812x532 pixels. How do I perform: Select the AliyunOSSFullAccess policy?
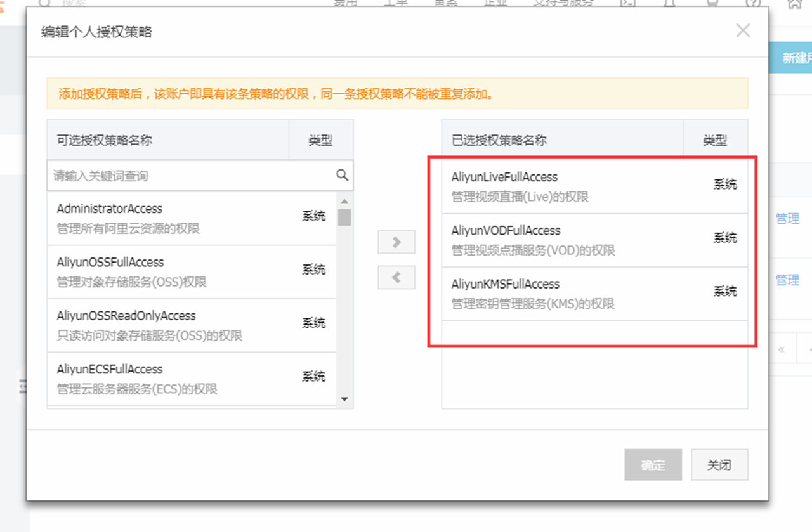[191, 272]
